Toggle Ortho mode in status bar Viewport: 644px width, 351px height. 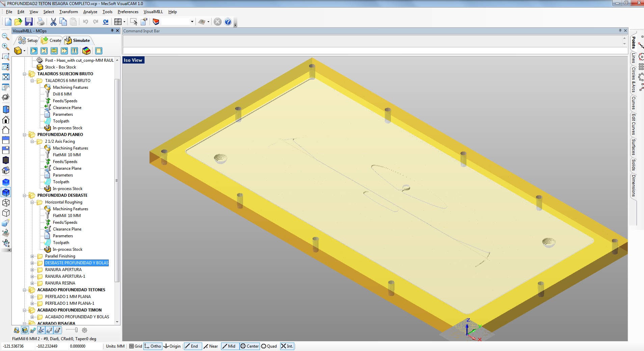tap(153, 346)
